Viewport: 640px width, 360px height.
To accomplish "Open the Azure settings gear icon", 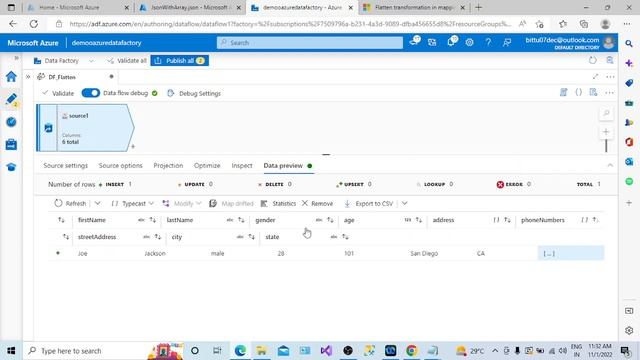I will click(469, 42).
